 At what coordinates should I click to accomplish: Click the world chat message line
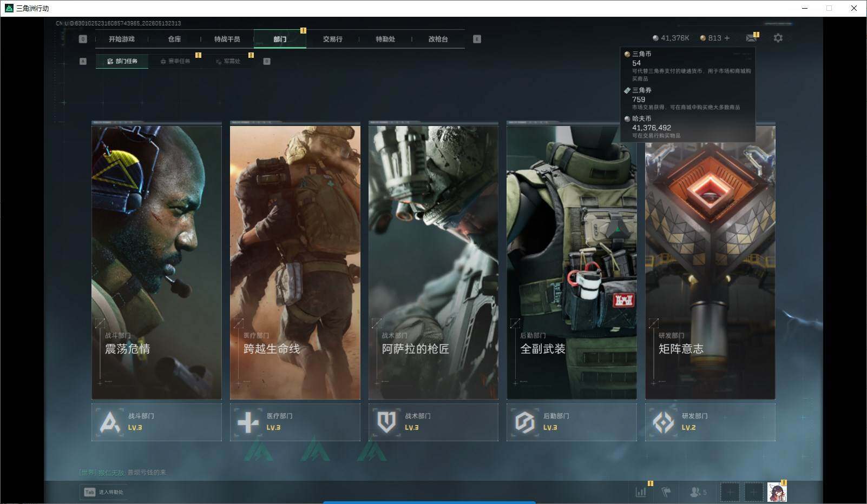(x=122, y=472)
